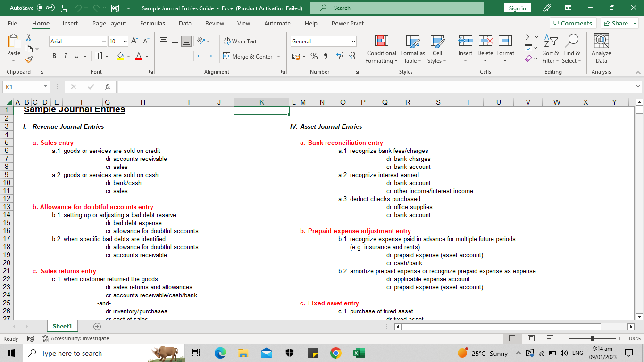This screenshot has height=362, width=644.
Task: Switch to the Page Layout ribbon tab
Action: [x=109, y=23]
